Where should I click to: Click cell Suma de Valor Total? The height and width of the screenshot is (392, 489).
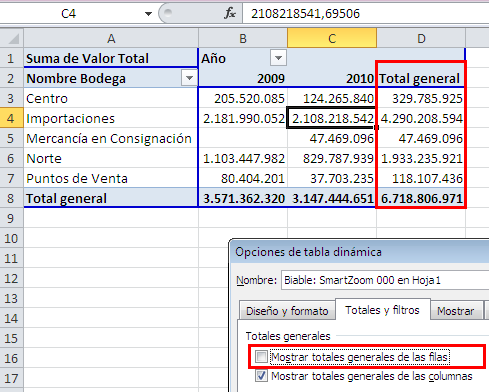point(111,58)
